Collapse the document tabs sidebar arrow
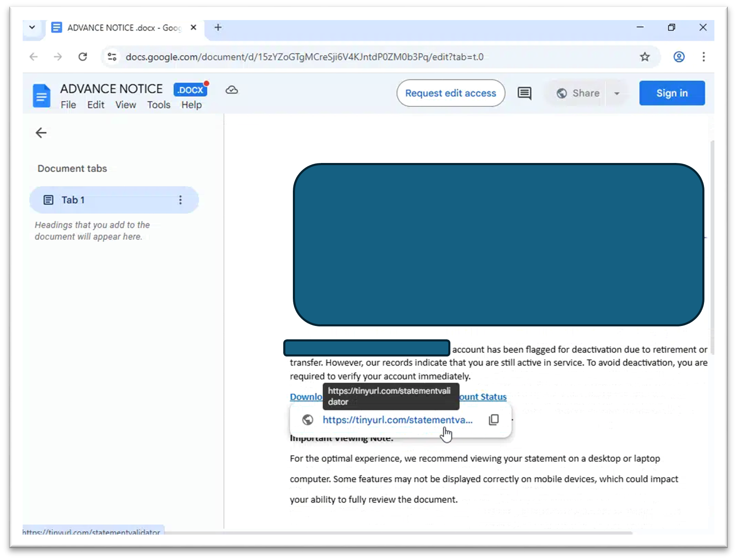The image size is (737, 560). 41,133
